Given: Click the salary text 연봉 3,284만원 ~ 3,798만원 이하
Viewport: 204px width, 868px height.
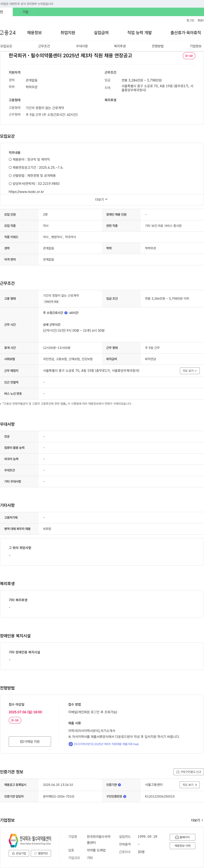Looking at the screenshot, I should click(167, 299).
